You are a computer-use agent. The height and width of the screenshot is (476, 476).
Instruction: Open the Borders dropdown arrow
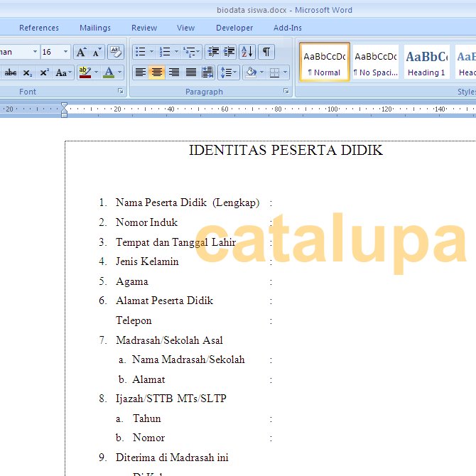point(286,72)
